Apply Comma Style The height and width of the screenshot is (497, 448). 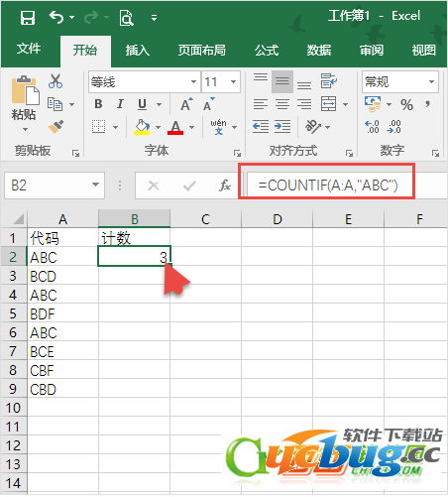click(428, 104)
